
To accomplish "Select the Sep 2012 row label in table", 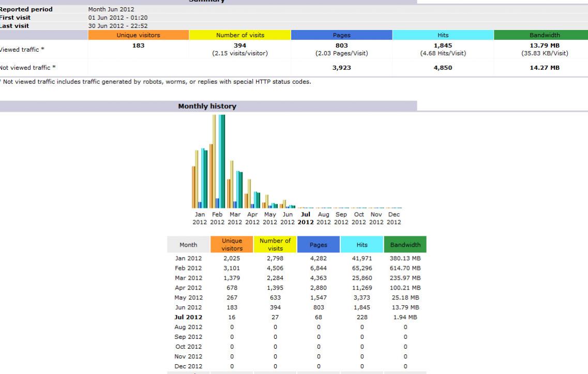I will tap(188, 337).
